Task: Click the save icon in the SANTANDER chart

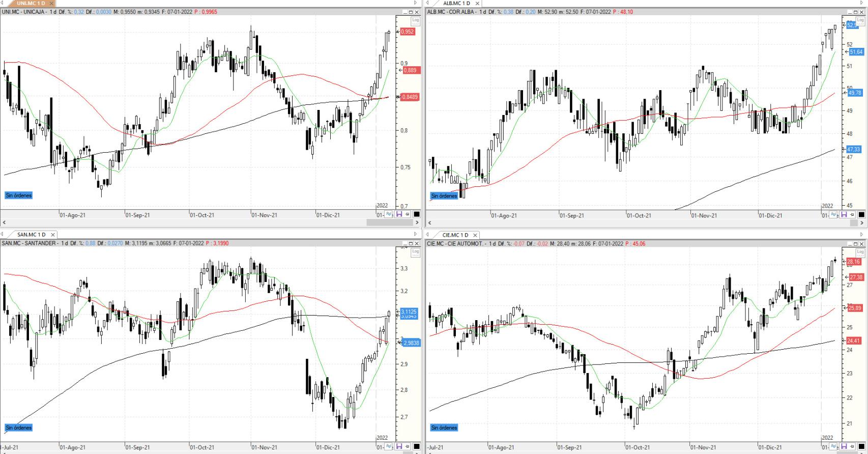Action: pyautogui.click(x=399, y=447)
